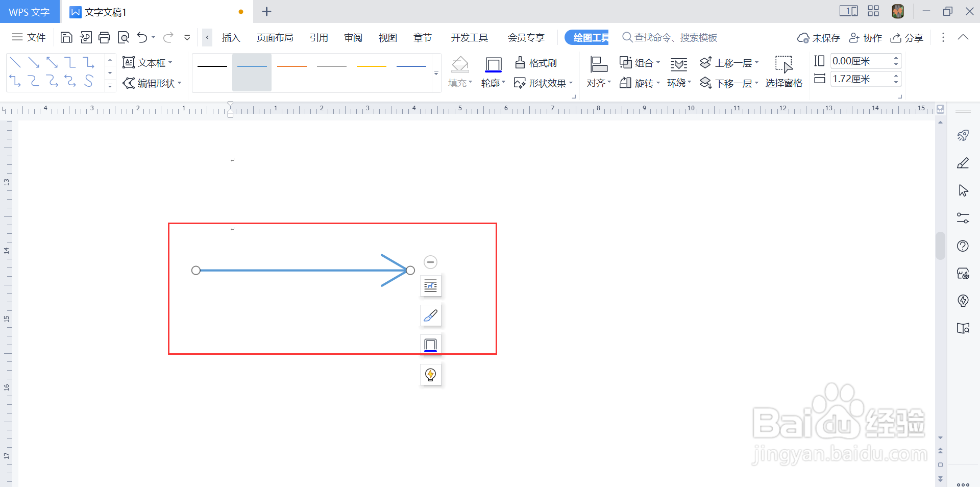
Task: Select the black line style swatch
Action: [x=212, y=66]
